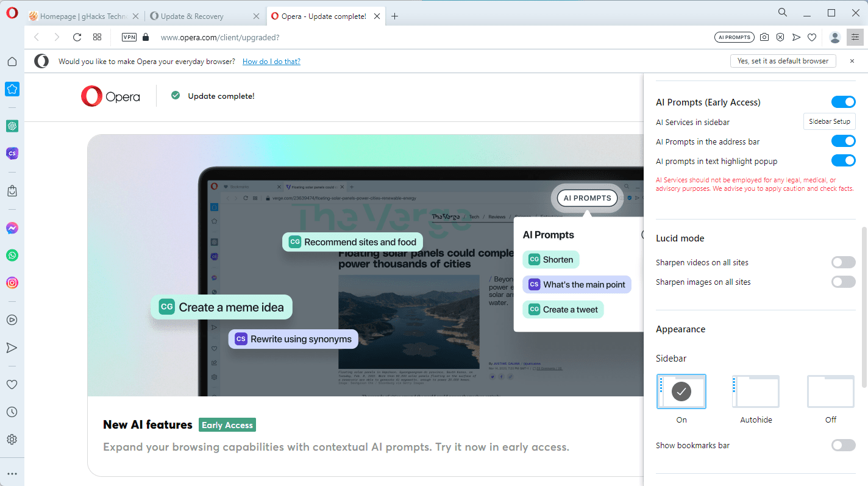Take a snapshot with the camera icon
This screenshot has width=868, height=486.
764,37
